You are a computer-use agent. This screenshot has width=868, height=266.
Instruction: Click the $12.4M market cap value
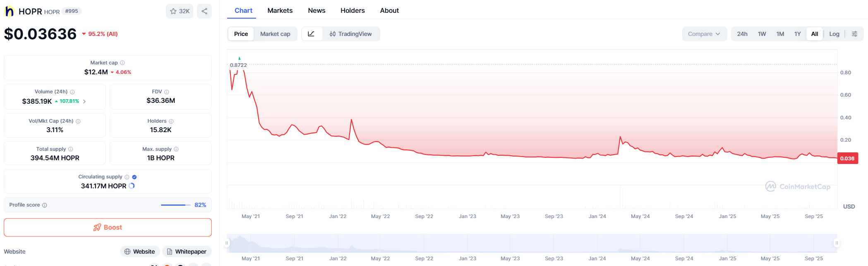click(96, 72)
